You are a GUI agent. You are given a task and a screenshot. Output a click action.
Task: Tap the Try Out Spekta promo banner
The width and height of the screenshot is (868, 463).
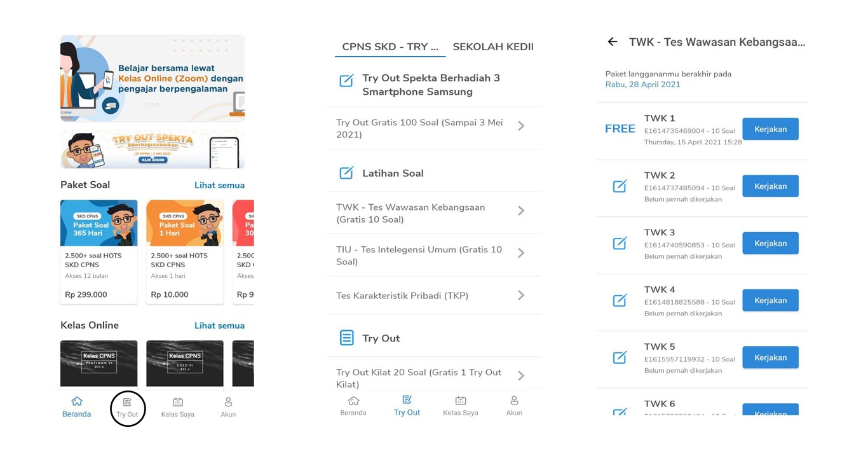pos(153,149)
